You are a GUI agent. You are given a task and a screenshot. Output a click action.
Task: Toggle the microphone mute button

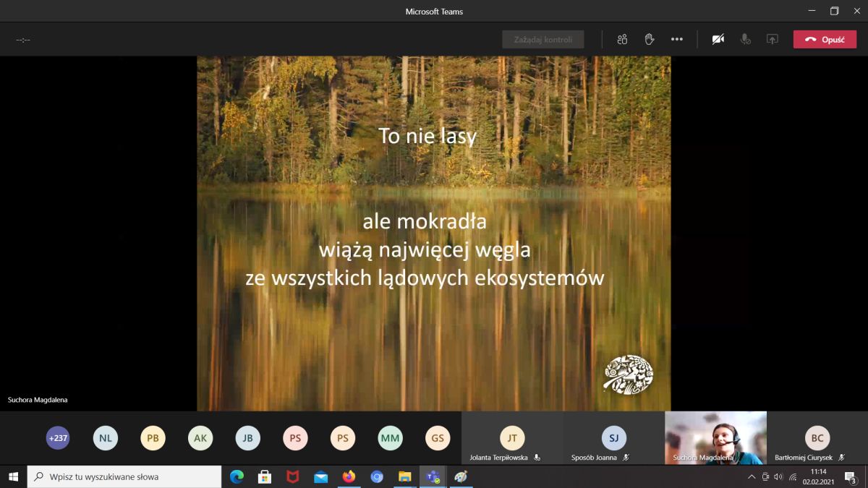click(745, 40)
